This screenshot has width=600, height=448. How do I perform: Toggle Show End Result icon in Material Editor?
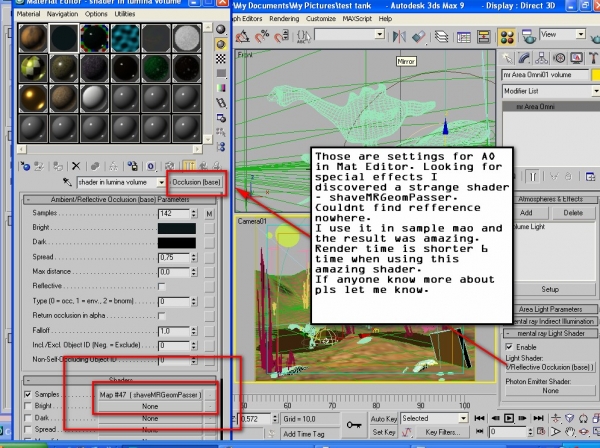189,166
